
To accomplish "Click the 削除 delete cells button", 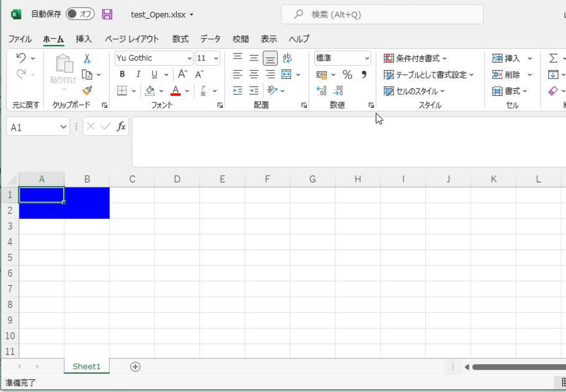I will coord(512,75).
